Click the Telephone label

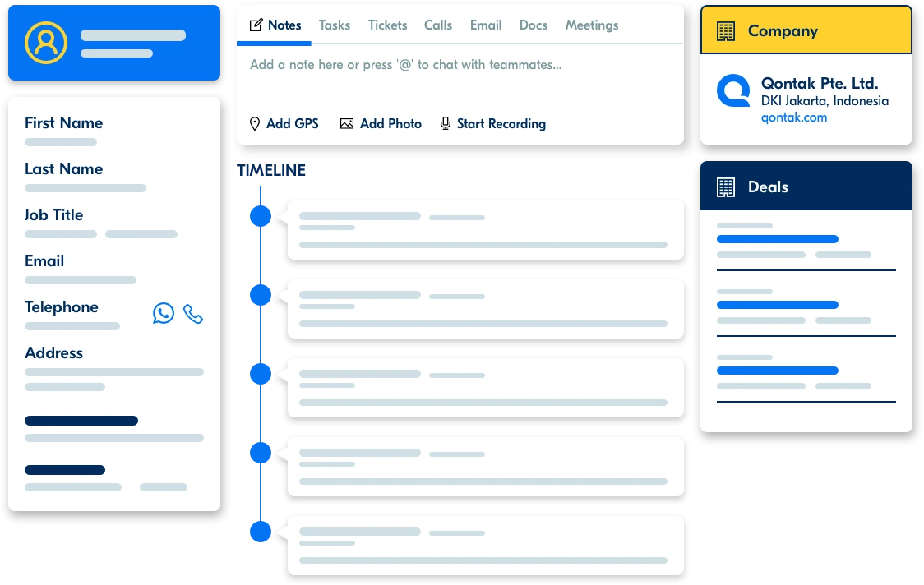tap(62, 307)
